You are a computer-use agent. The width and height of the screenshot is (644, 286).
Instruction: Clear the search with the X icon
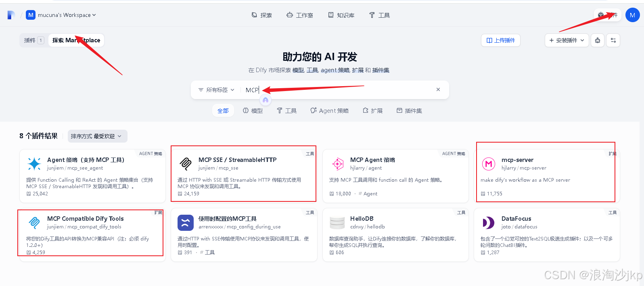tap(438, 89)
